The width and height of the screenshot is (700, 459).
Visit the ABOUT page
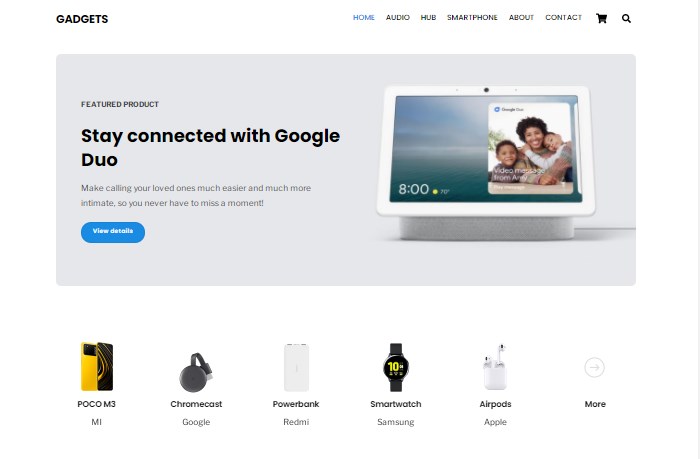521,17
